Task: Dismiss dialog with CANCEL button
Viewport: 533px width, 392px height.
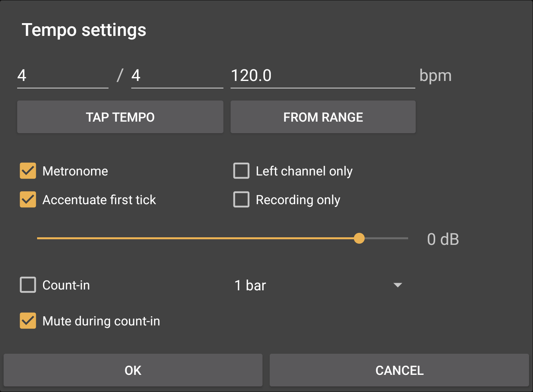Action: (x=399, y=370)
